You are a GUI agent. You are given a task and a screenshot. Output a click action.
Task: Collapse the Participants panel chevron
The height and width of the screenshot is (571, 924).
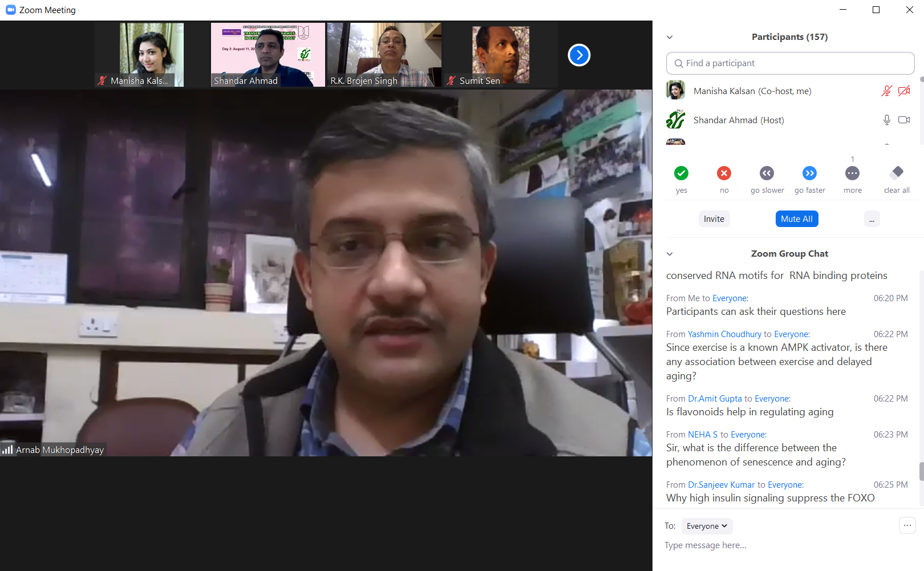tap(670, 37)
